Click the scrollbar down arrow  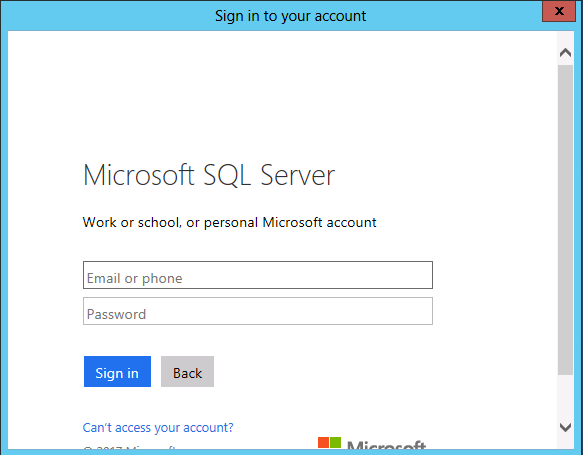[x=566, y=427]
